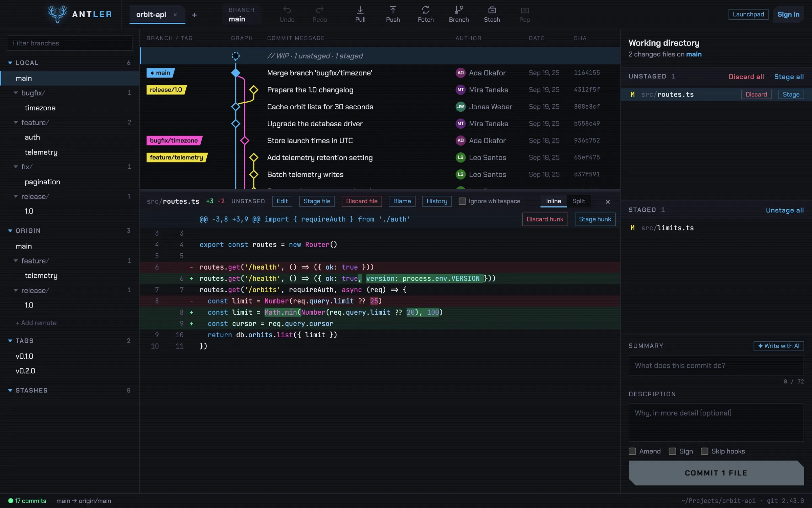The image size is (812, 508).
Task: Click Ada Okafor's avatar on Merge commit
Action: pyautogui.click(x=460, y=73)
